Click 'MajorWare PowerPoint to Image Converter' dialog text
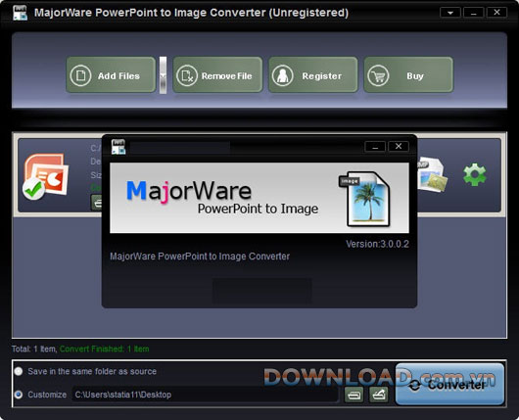Viewport: 519px width, 420px height. (200, 257)
